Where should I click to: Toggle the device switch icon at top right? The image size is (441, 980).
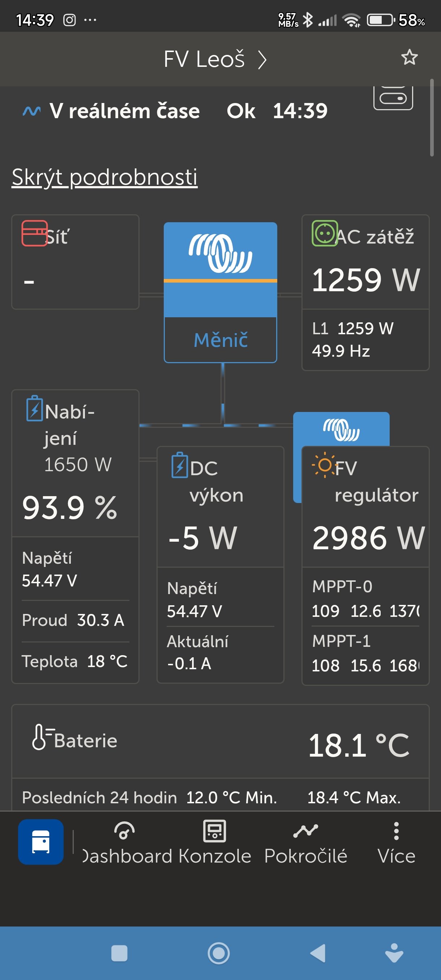click(393, 98)
